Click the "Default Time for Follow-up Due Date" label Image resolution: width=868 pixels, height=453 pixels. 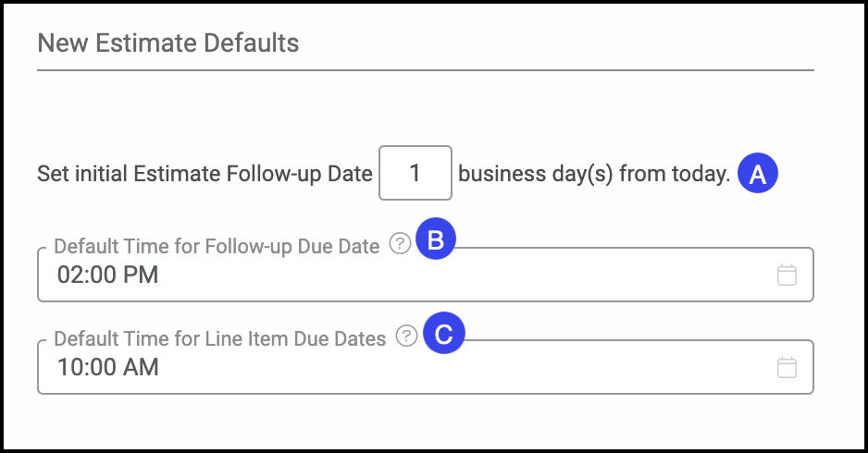(x=217, y=246)
